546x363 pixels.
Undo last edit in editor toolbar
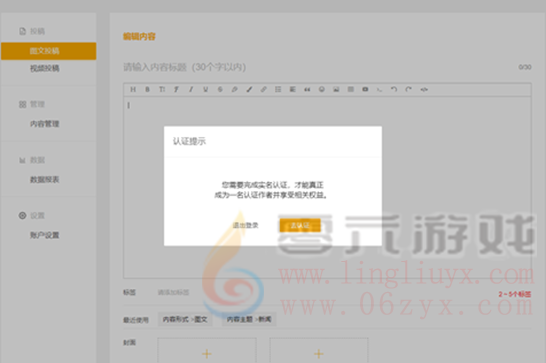[x=394, y=90]
